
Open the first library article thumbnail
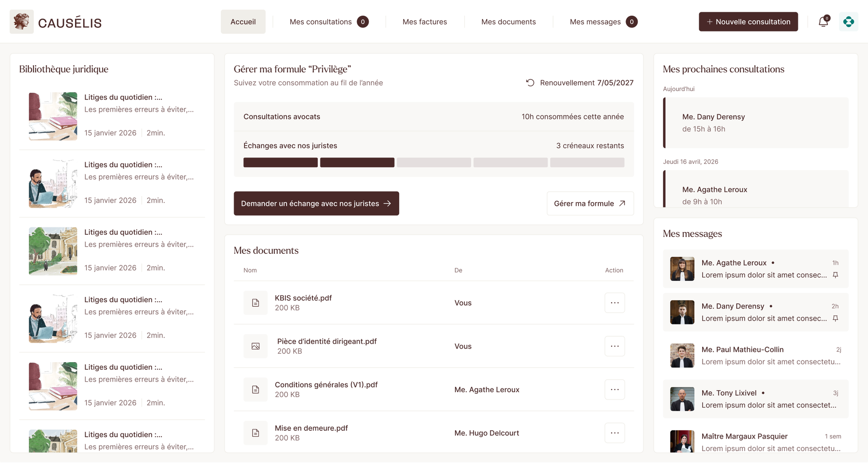coord(53,116)
